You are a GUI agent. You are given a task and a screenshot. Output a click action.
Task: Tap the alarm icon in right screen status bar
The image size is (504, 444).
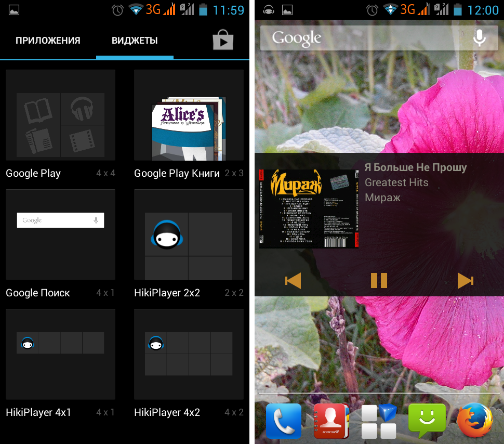372,10
